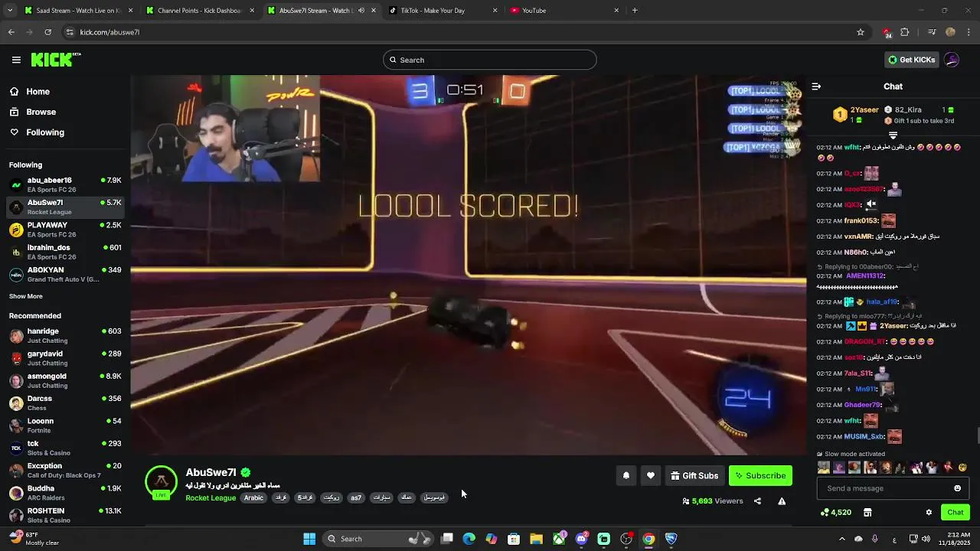Image resolution: width=980 pixels, height=551 pixels.
Task: Subscribe to AbuSwe7l channel
Action: click(760, 476)
